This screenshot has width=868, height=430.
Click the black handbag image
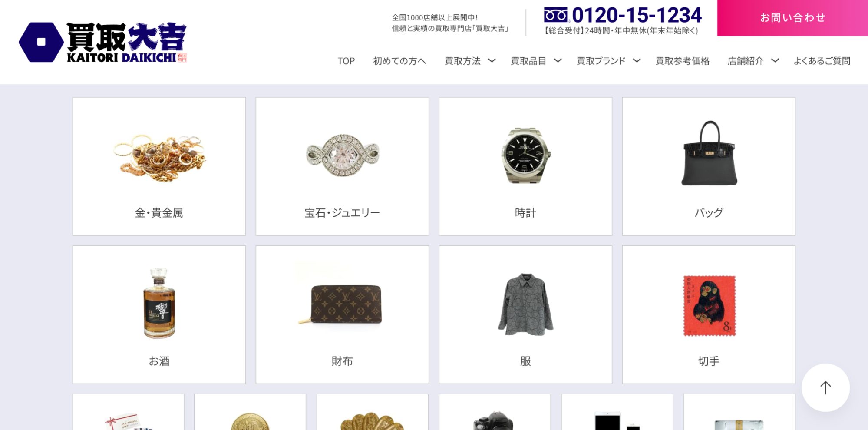coord(709,153)
